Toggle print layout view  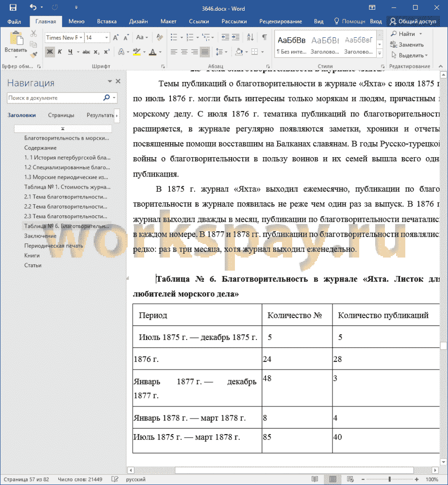(332, 479)
